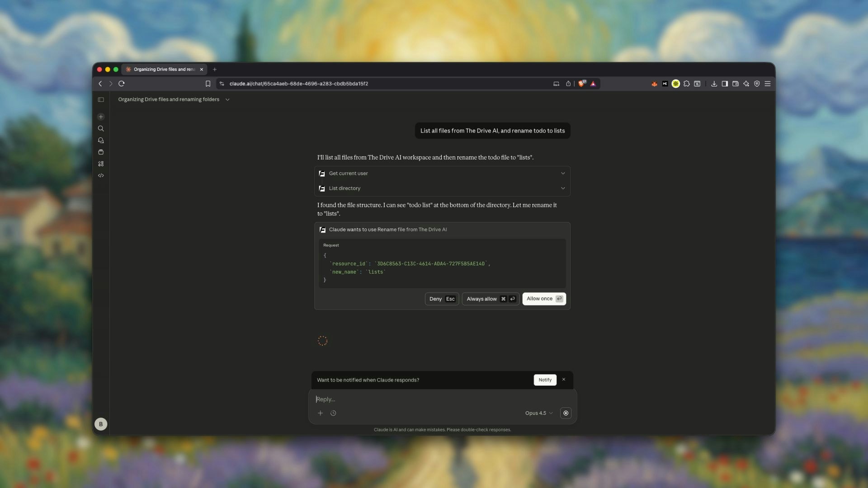868x488 pixels.
Task: Open the Opus 4.5 model selector
Action: [538, 413]
